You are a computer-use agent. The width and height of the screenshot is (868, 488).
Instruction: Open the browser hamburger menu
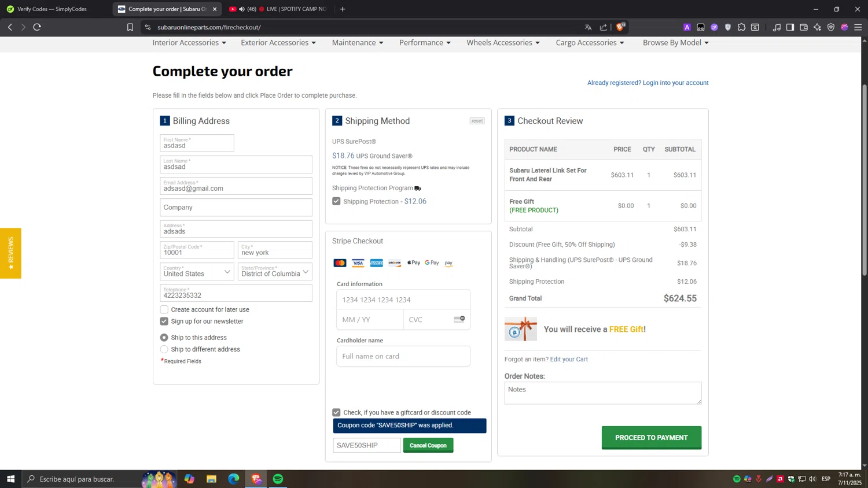(858, 27)
